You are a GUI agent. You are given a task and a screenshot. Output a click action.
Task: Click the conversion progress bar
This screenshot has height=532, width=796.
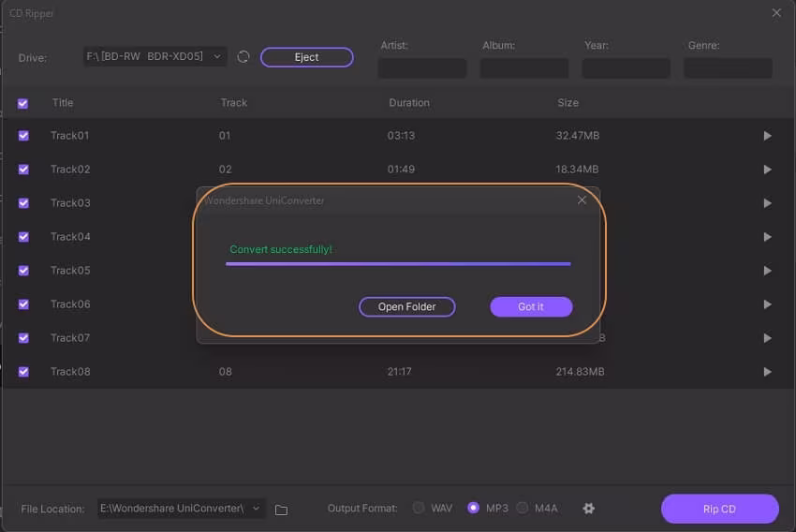[x=398, y=264]
